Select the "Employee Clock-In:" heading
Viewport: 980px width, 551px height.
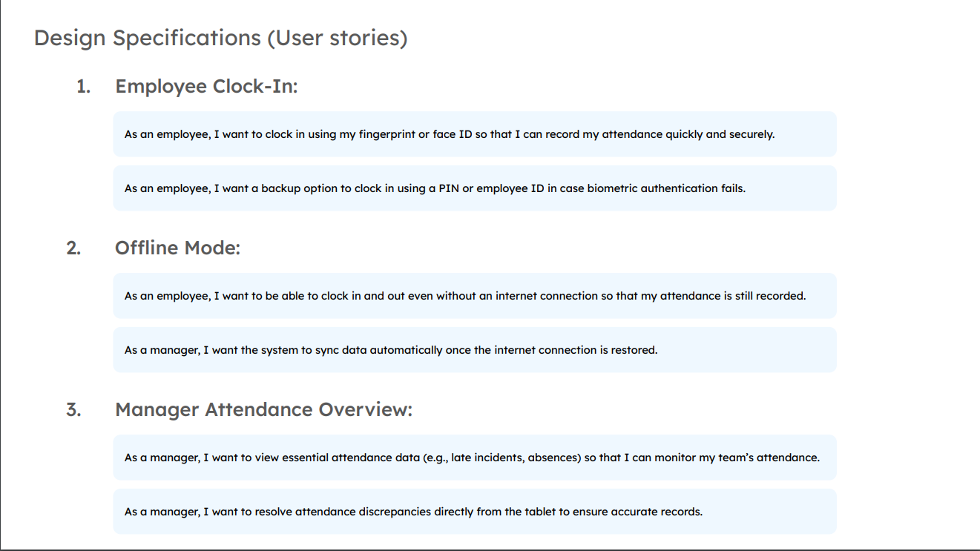coord(206,87)
